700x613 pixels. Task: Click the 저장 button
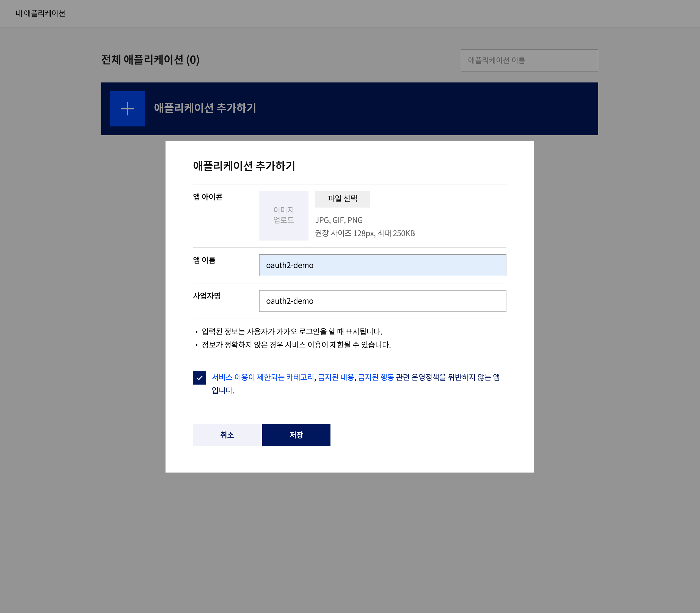tap(296, 435)
